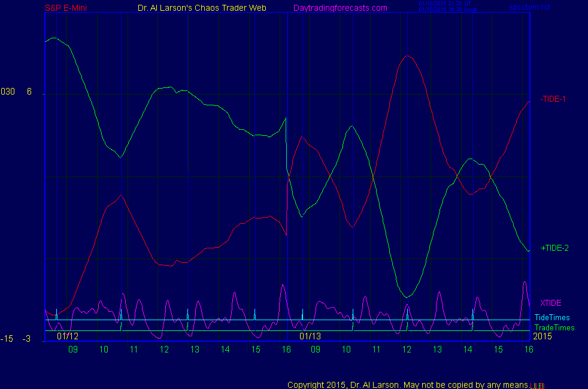Select the S&P E-Mini label
Screen dimensions: 588x389
(x=66, y=8)
